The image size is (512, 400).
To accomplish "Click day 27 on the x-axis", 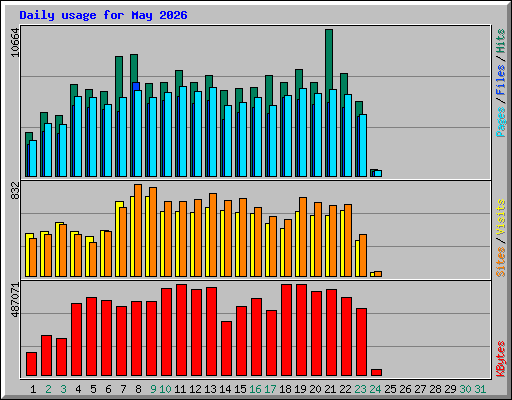I will (420, 389).
